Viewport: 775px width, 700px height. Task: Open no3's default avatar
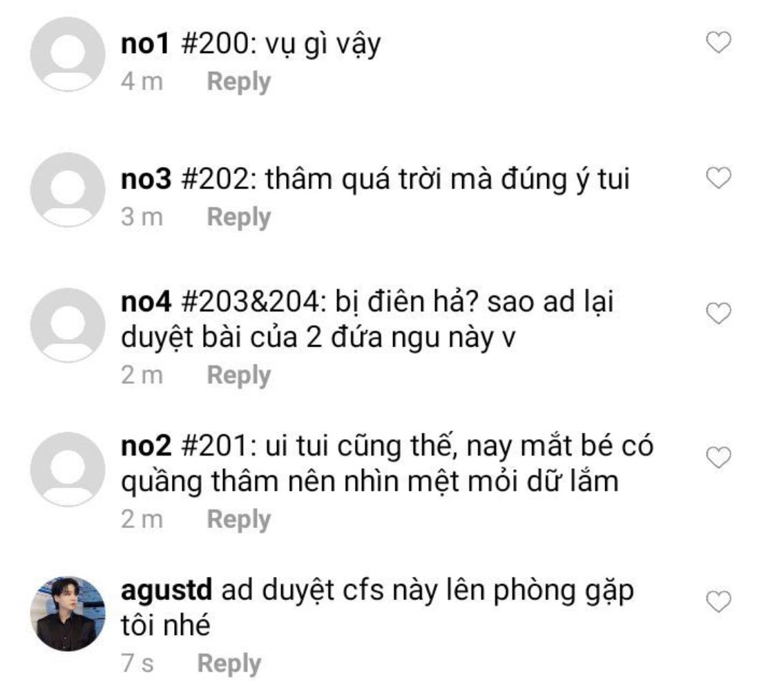tap(68, 190)
